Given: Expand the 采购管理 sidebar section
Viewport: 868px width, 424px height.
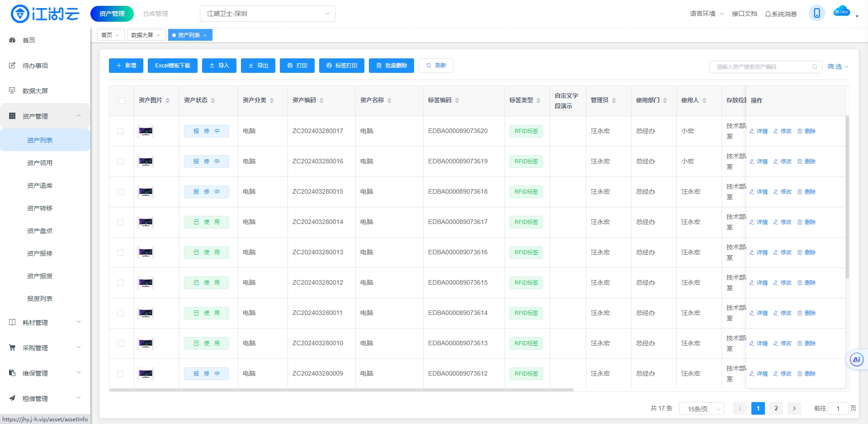Looking at the screenshot, I should pyautogui.click(x=45, y=348).
